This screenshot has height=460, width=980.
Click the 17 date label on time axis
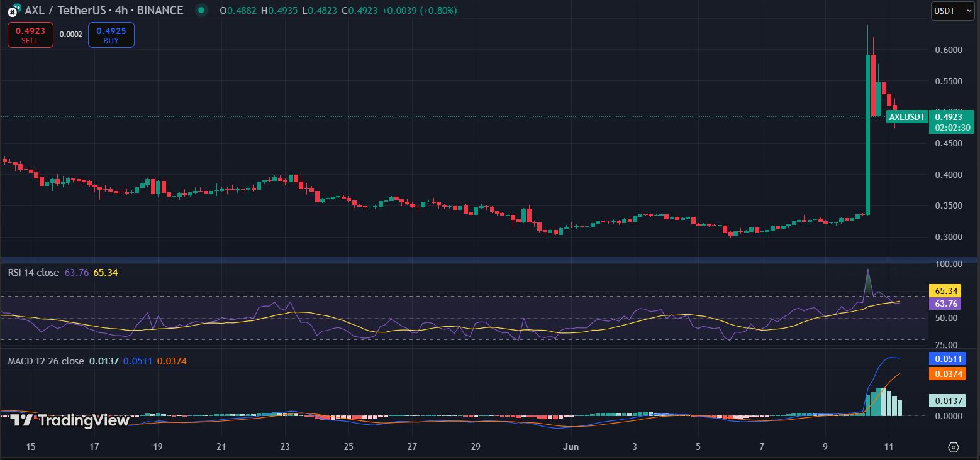[94, 447]
